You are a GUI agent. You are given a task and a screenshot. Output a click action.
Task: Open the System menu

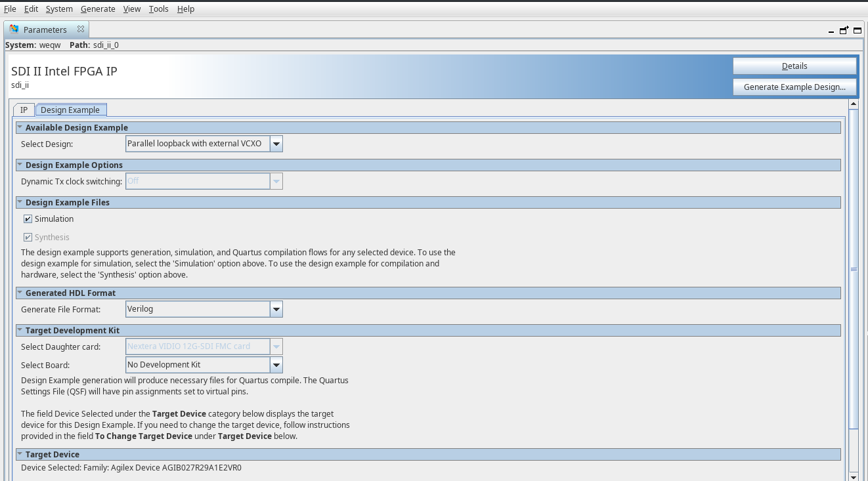(59, 9)
